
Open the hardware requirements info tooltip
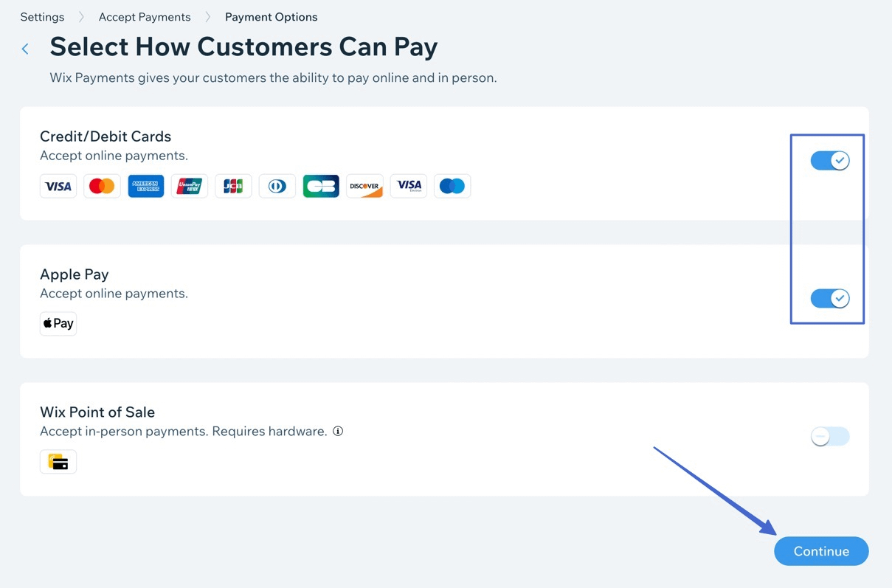pos(338,431)
